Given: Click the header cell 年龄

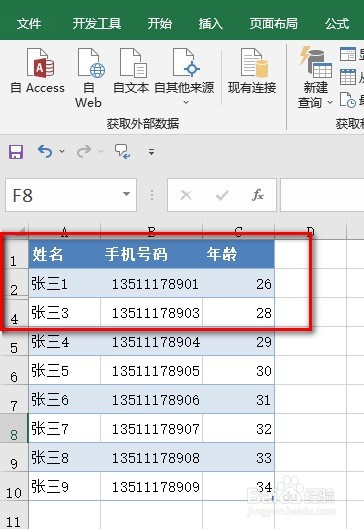Looking at the screenshot, I should (239, 254).
